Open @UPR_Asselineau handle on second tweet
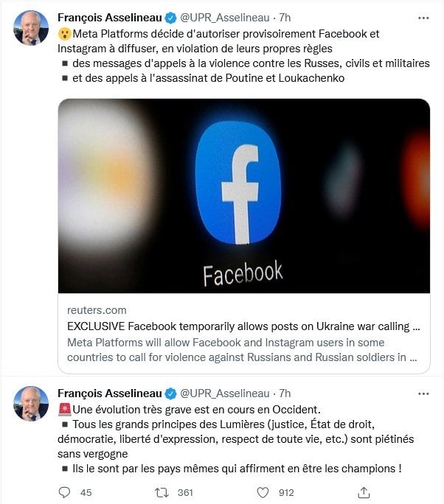Viewport: 444px width, 504px height. pyautogui.click(x=225, y=393)
